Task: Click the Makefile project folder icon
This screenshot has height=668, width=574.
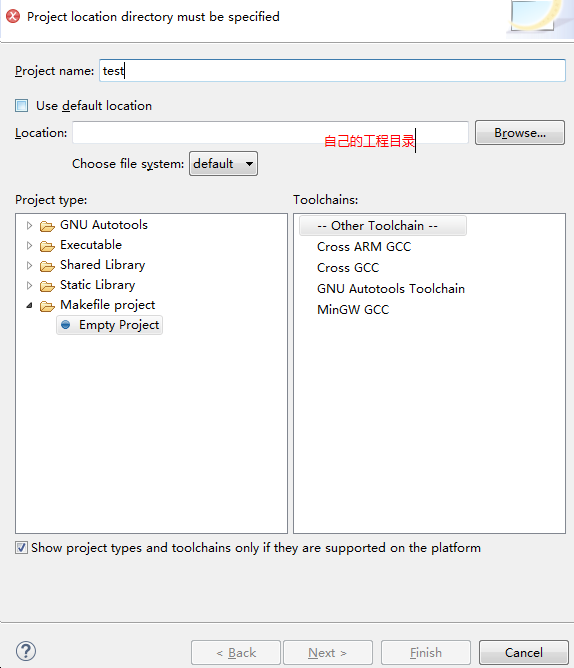Action: pos(47,306)
